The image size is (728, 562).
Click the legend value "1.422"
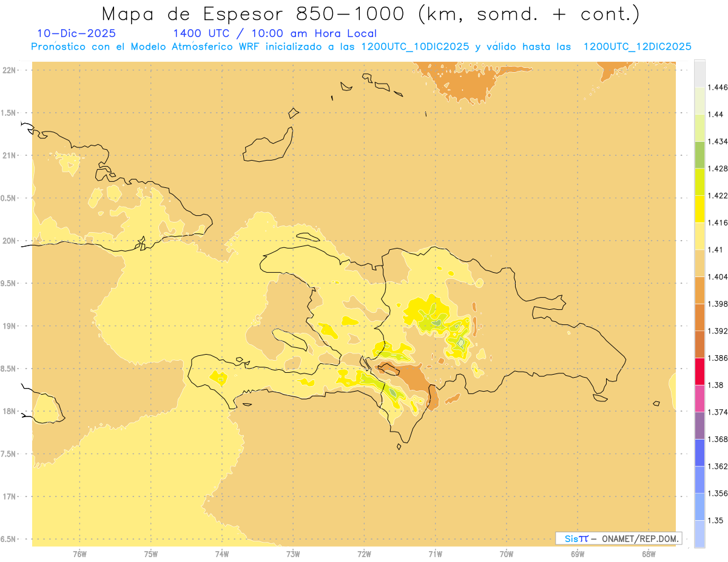pyautogui.click(x=718, y=195)
